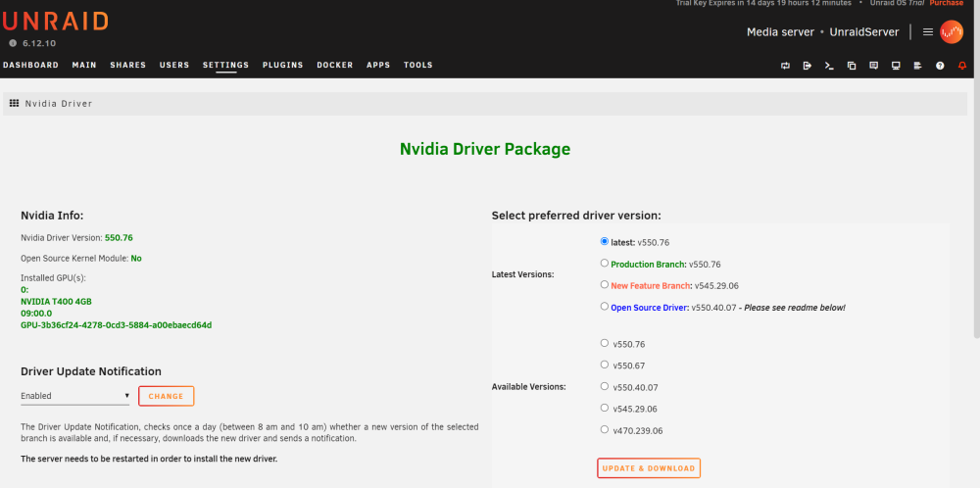
Task: Click the Trial Key Expires notice
Action: (763, 3)
